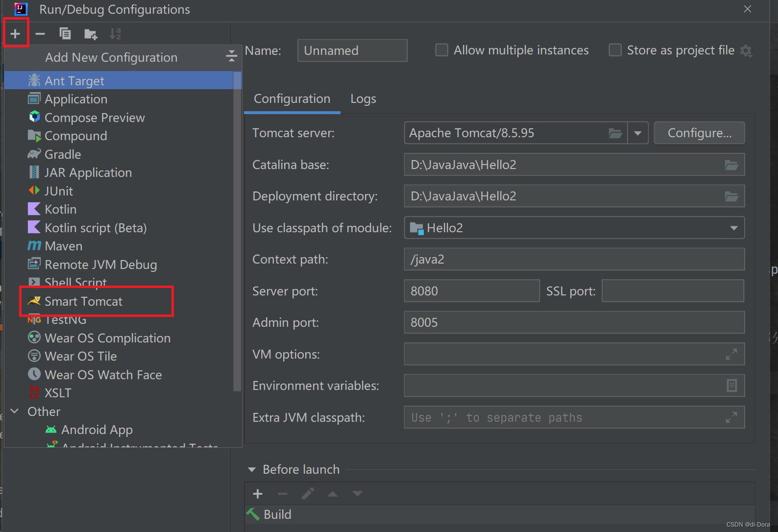Click the Server port field
The height and width of the screenshot is (532, 778).
tap(472, 291)
